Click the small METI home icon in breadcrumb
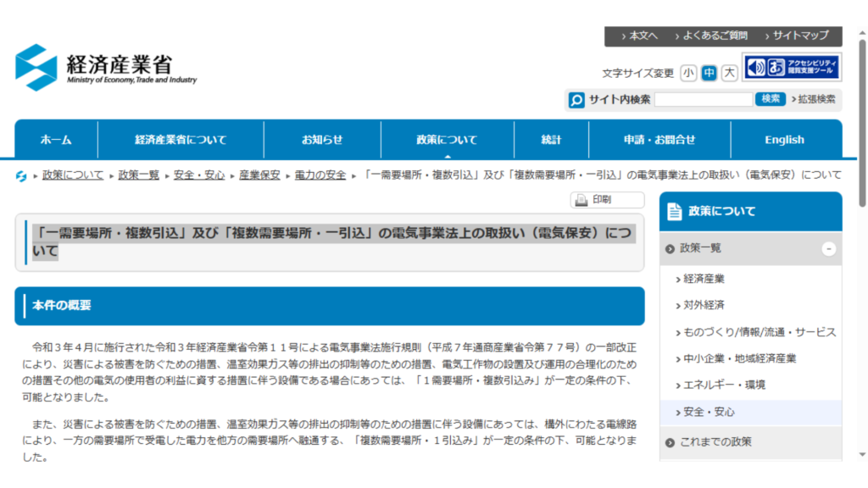The height and width of the screenshot is (488, 868). point(21,175)
